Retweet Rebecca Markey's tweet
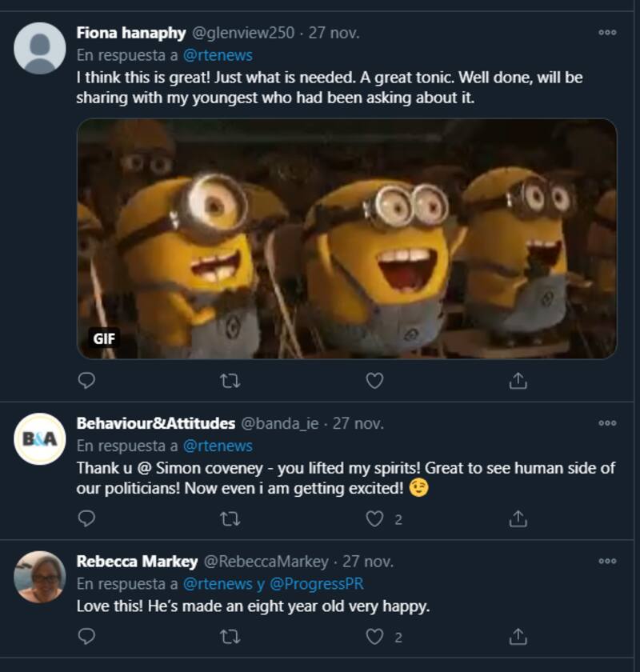The image size is (640, 672). [230, 637]
